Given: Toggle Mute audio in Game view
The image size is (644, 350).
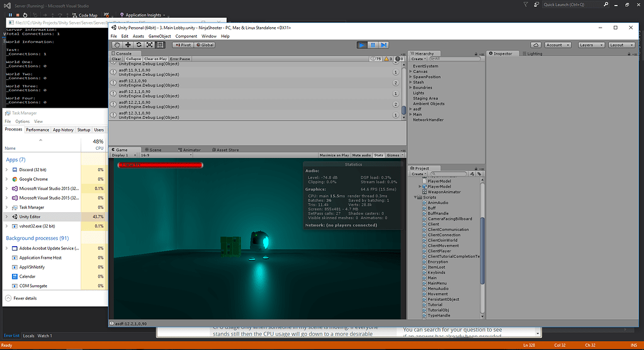Looking at the screenshot, I should point(361,155).
